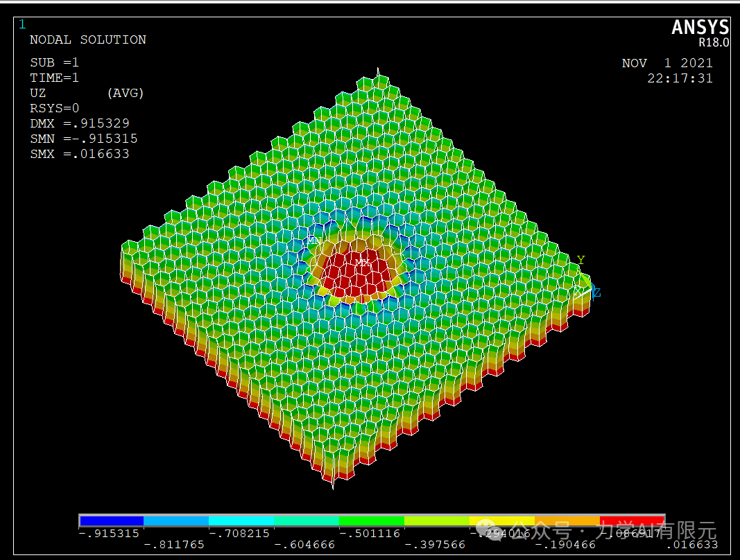
Task: Click the DMX =.915329 value
Action: 80,123
